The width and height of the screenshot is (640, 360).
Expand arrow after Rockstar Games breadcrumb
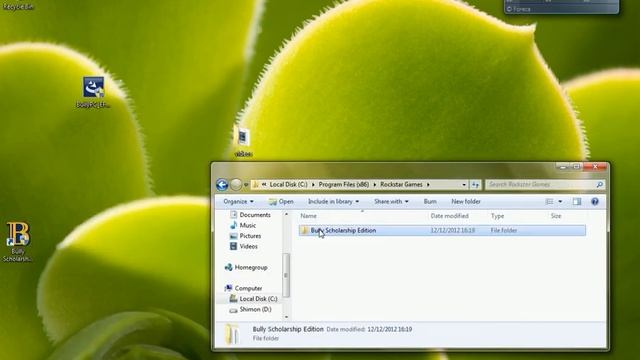(x=428, y=184)
